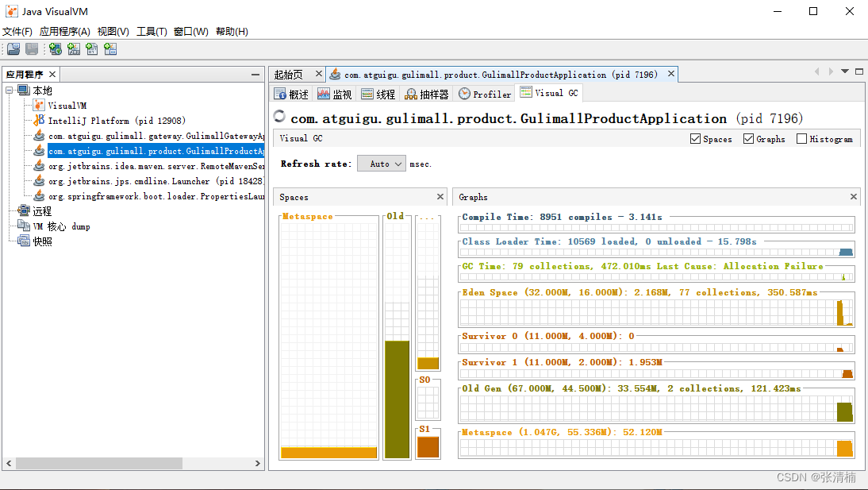This screenshot has height=490, width=868.
Task: Click the Eden Space graph
Action: (656, 313)
